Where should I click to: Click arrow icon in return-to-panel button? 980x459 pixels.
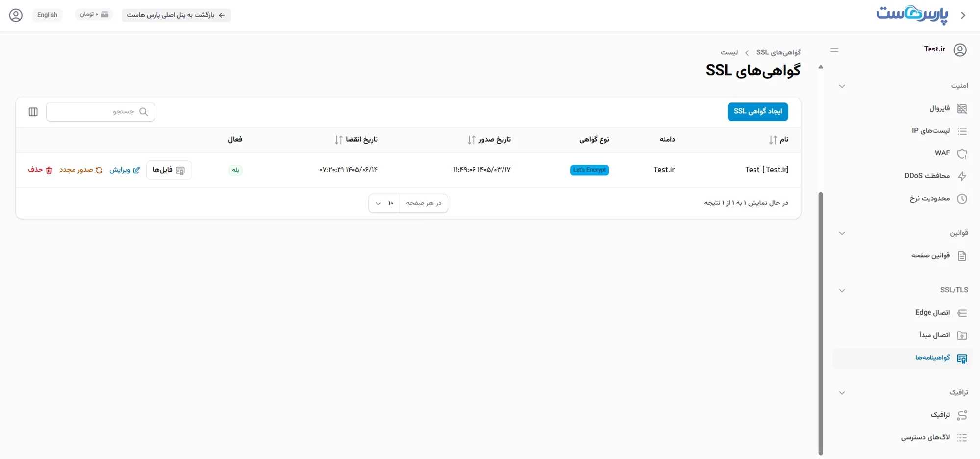tap(222, 15)
